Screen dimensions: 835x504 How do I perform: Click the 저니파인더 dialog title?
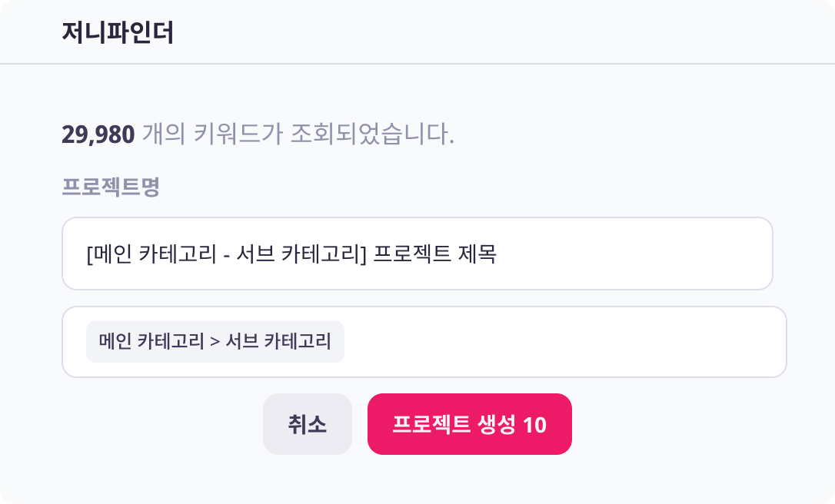[118, 33]
